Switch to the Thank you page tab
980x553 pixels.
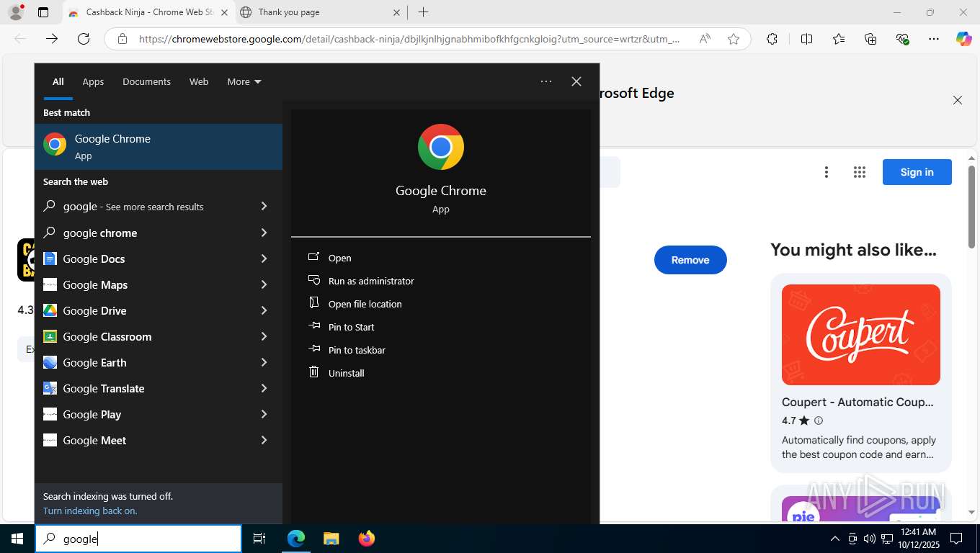pyautogui.click(x=321, y=12)
